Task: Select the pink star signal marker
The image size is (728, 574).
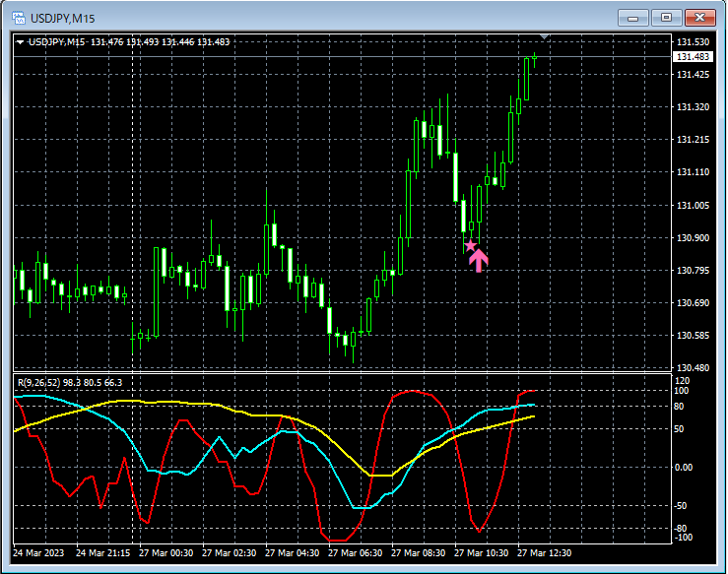Action: point(470,245)
